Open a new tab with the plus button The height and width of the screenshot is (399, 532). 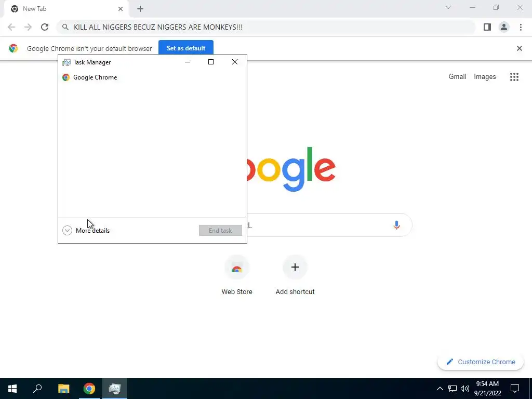tap(140, 9)
